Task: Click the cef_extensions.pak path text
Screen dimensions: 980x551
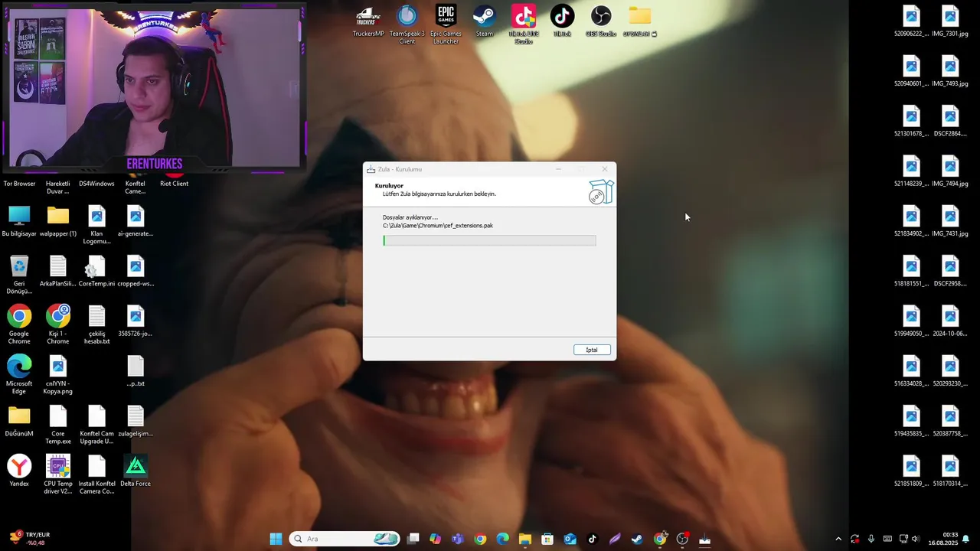Action: [438, 226]
